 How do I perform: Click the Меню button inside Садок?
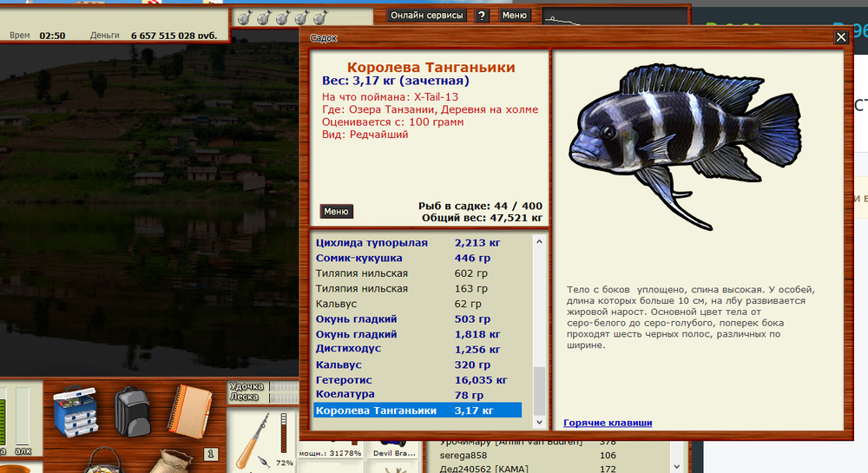tap(336, 211)
